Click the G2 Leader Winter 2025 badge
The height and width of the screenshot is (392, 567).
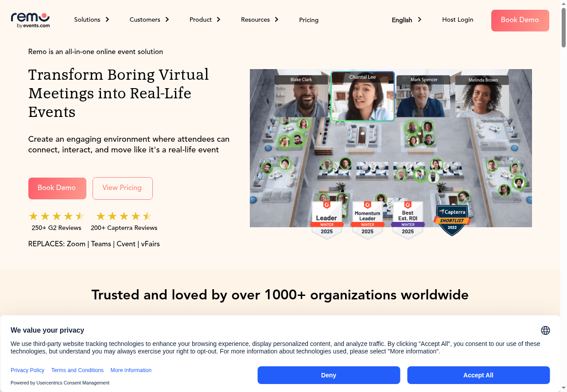pyautogui.click(x=326, y=220)
